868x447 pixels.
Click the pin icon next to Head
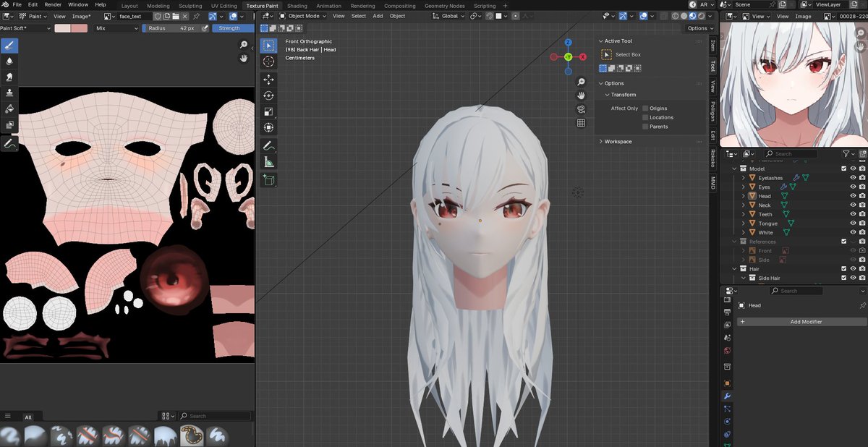(862, 305)
